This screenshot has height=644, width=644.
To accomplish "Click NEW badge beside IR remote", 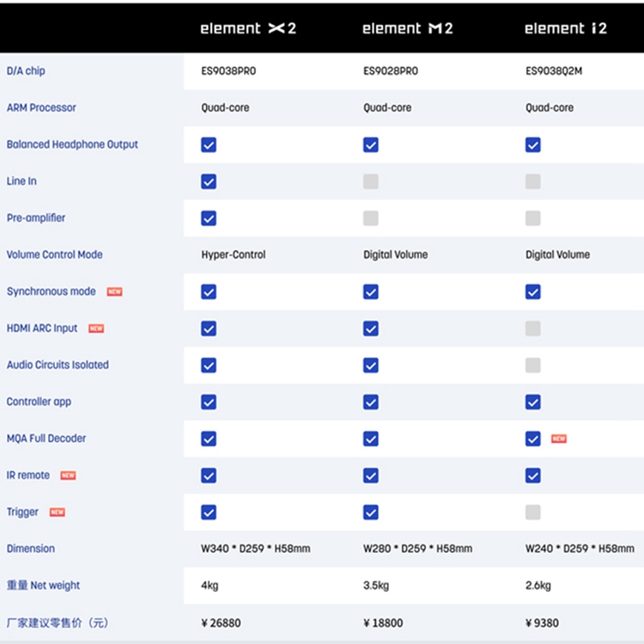I will [68, 476].
